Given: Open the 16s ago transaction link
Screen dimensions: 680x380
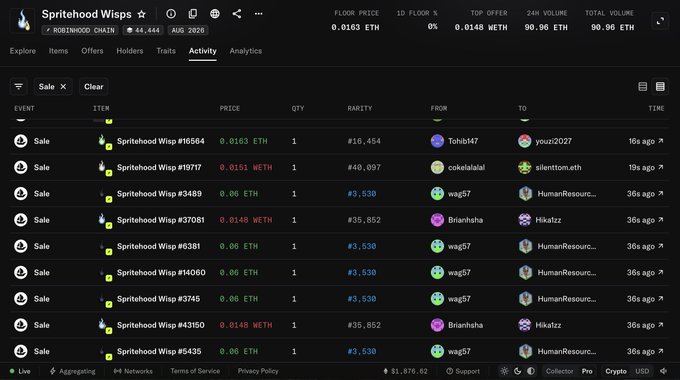Looking at the screenshot, I should (x=646, y=141).
